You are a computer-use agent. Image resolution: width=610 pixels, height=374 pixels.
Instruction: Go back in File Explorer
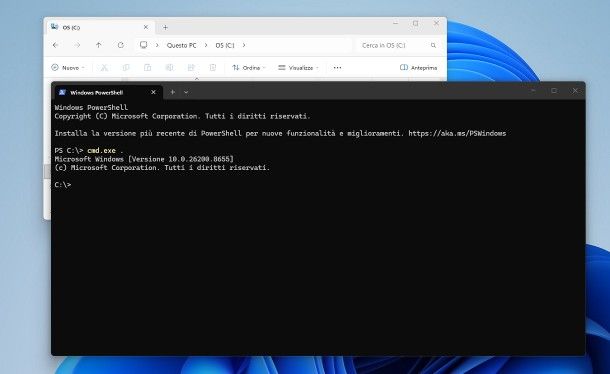(x=56, y=45)
